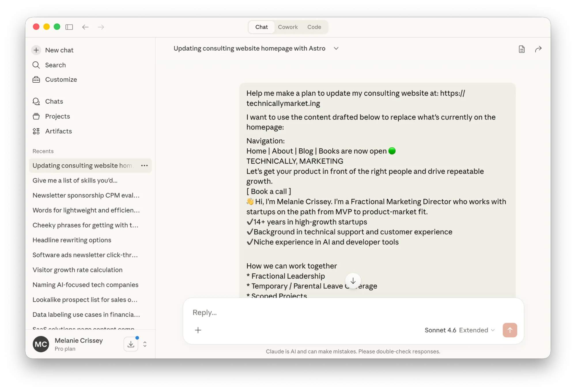Open the Headline rewriting options chat
This screenshot has height=392, width=576.
tap(72, 240)
